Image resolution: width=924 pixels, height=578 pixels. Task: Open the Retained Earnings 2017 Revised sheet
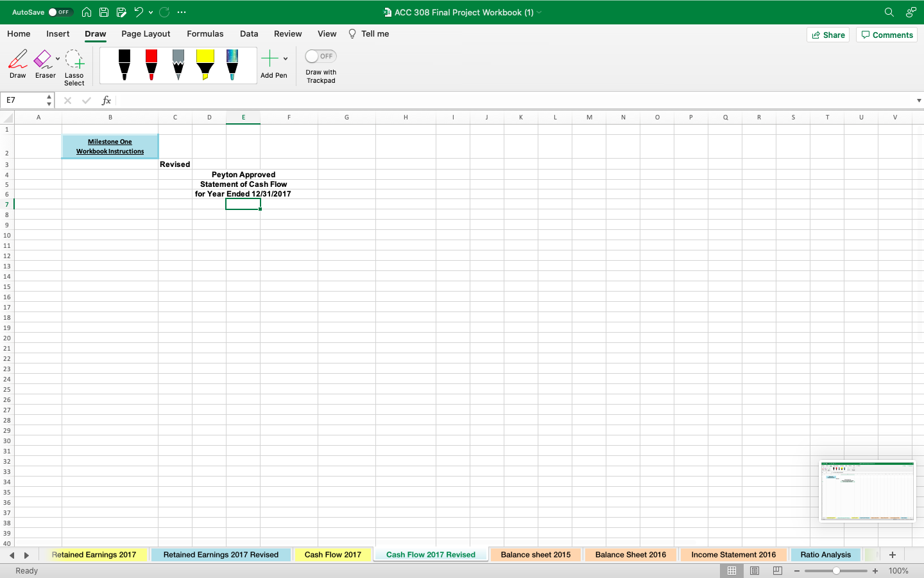tap(221, 555)
